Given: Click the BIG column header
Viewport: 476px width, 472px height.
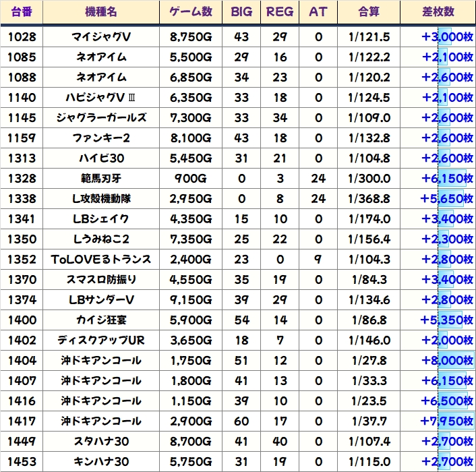Looking at the screenshot, I should 241,12.
